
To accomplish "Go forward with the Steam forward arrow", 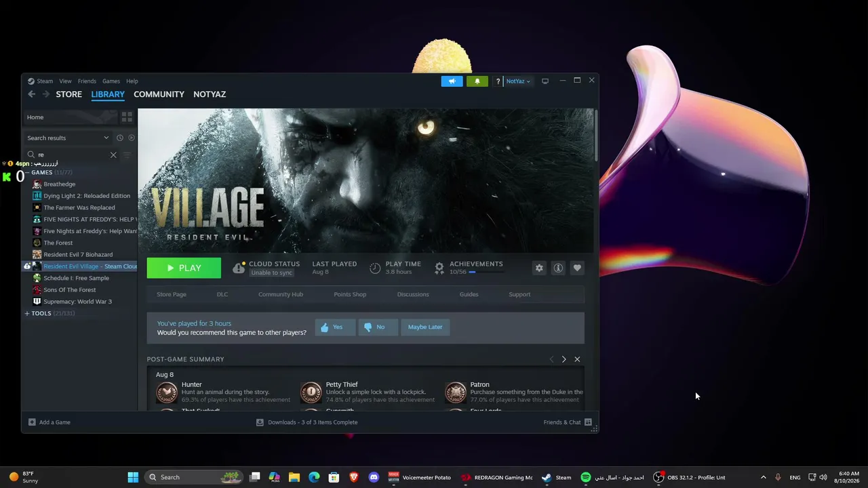I will pyautogui.click(x=45, y=94).
